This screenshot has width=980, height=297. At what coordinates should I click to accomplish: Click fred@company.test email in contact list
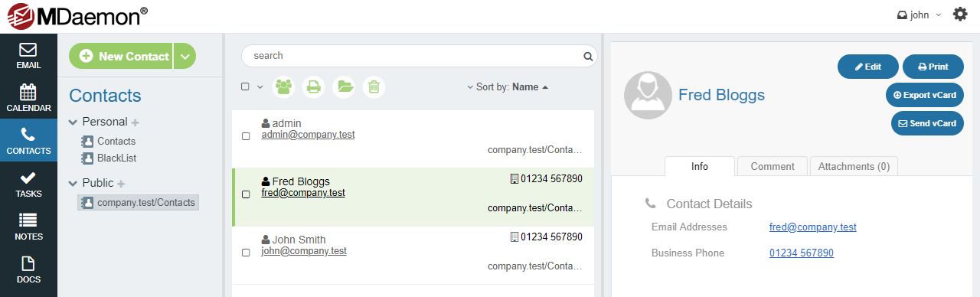point(303,193)
